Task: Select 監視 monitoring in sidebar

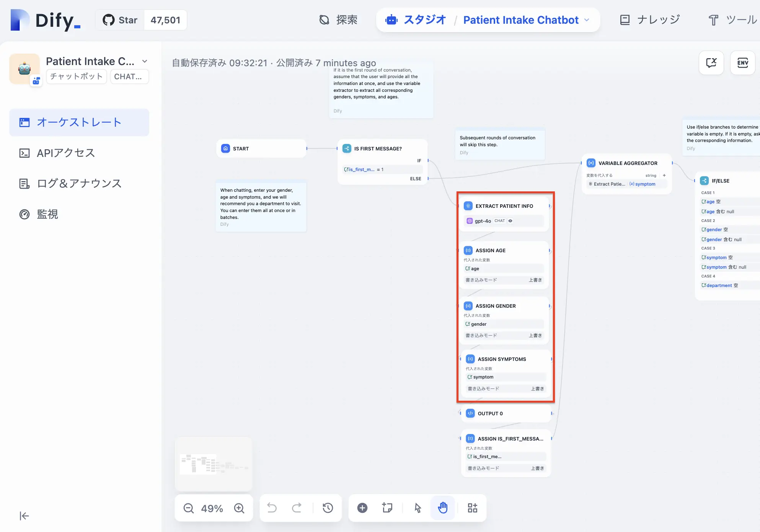Action: 79,214
